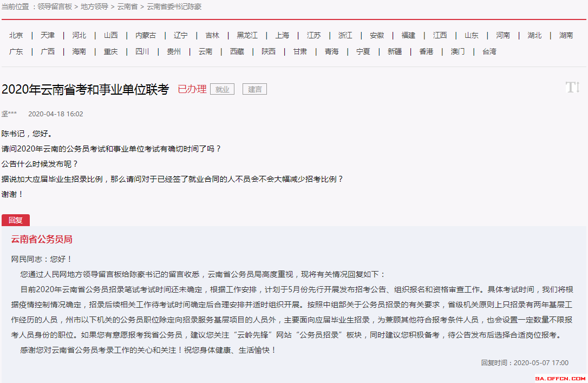Open 云南省委书记陈豪 breadcrumb link

174,6
